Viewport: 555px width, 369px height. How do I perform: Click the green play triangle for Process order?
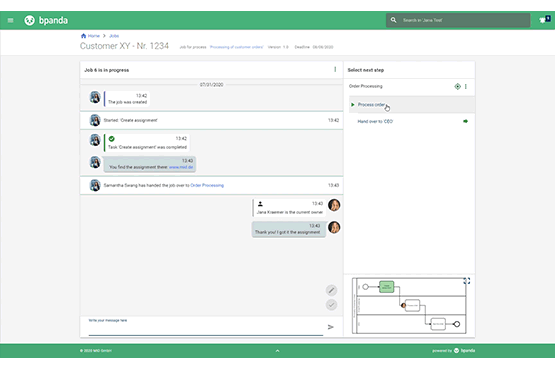353,105
